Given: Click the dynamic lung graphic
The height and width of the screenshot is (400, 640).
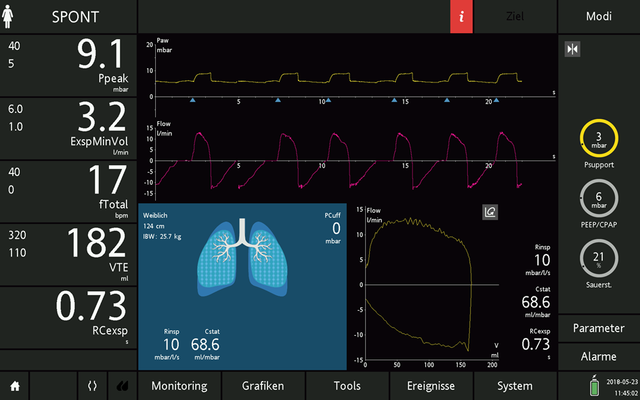Looking at the screenshot, I should click(x=242, y=258).
